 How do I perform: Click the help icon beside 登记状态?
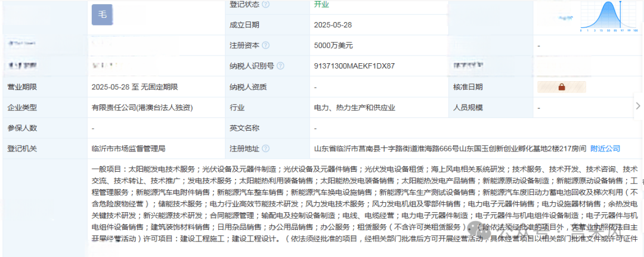pyautogui.click(x=266, y=4)
